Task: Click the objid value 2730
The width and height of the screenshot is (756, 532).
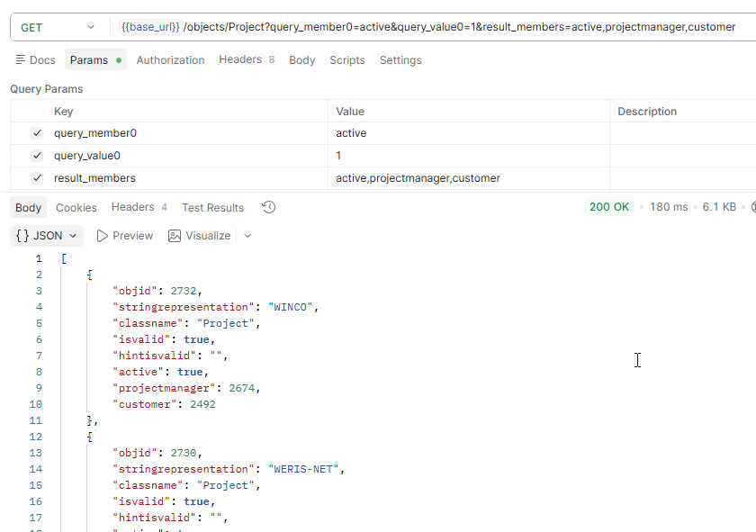Action: (x=184, y=453)
